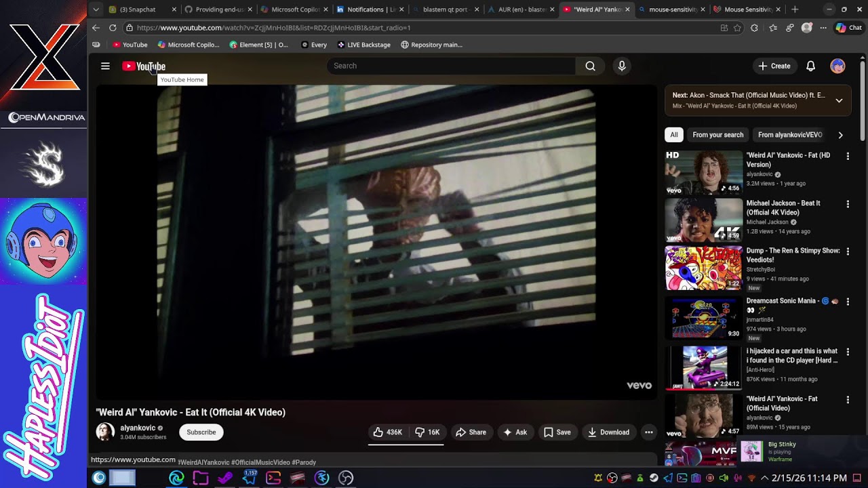
Task: Open options for Dump - Ren & Stimpy video
Action: [x=848, y=251]
